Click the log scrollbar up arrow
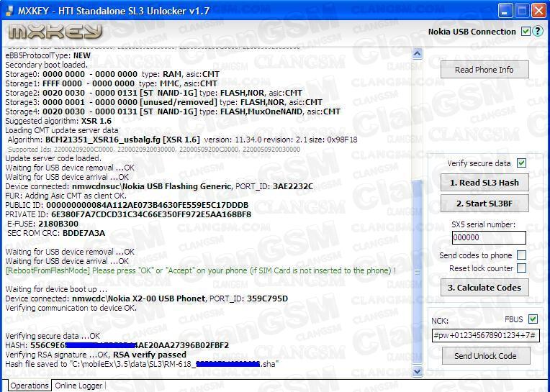The height and width of the screenshot is (392, 550). tap(418, 54)
